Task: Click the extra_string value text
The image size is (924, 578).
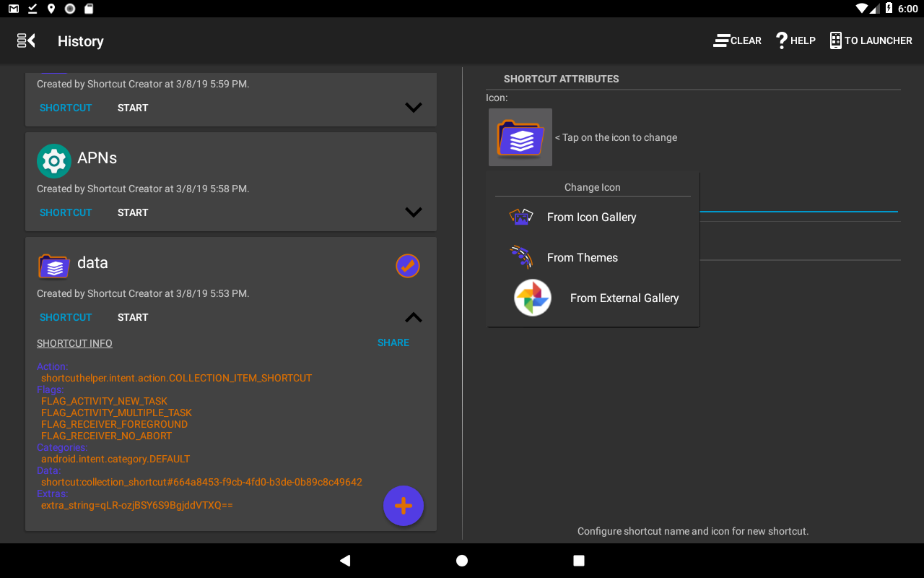Action: click(x=137, y=505)
